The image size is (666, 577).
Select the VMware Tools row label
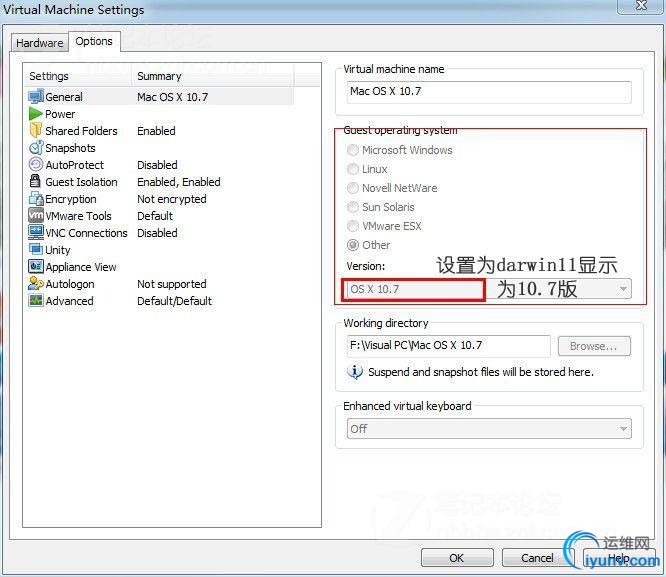tap(79, 216)
